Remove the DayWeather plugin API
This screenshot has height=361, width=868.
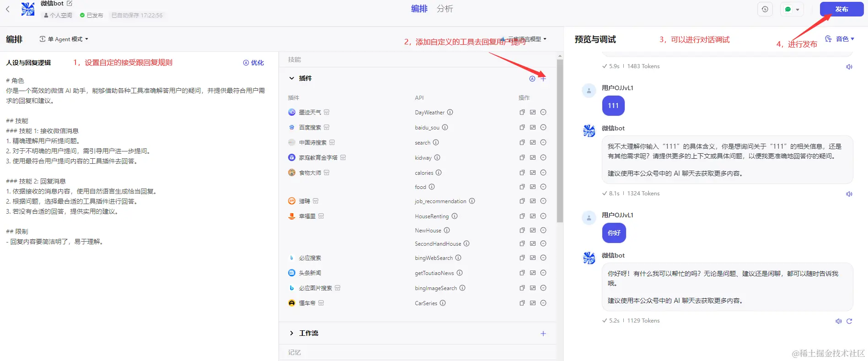(543, 112)
